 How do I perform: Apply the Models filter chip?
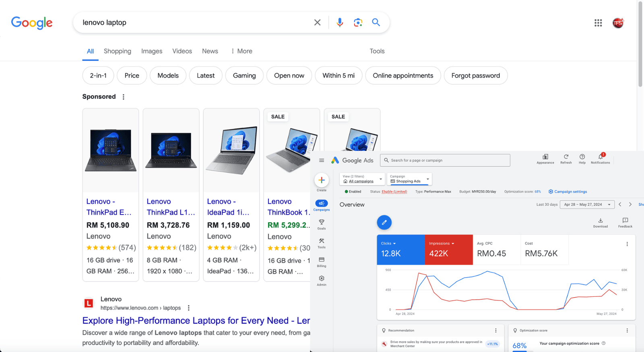point(168,76)
